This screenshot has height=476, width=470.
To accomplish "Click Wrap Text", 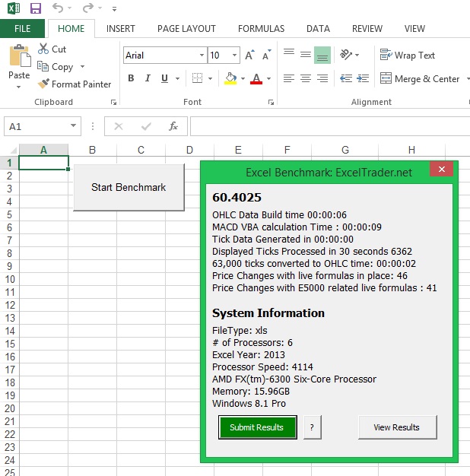I will (x=408, y=55).
